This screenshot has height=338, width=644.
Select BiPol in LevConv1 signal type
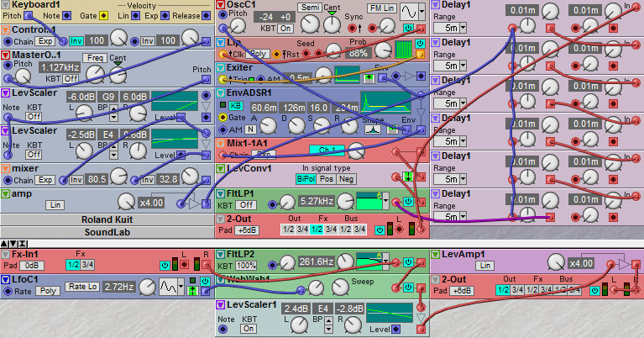[x=306, y=179]
